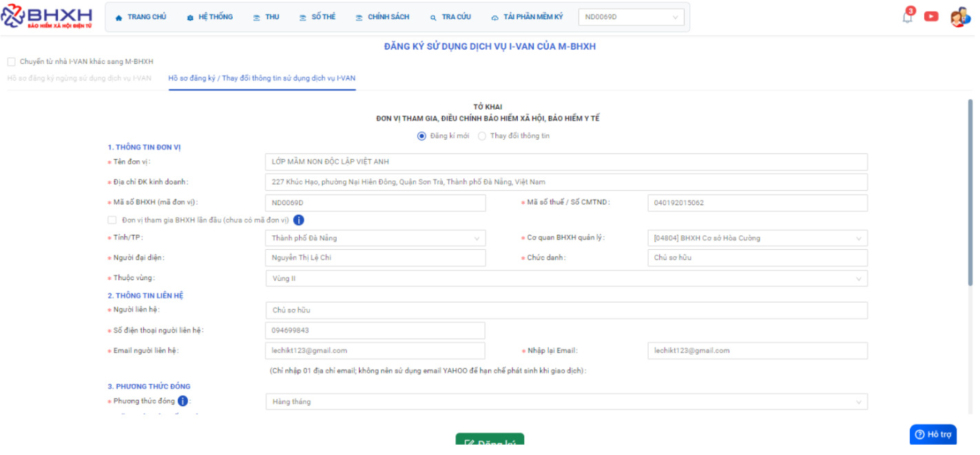Viewport: 980px width, 455px height.
Task: Open the notification bell icon
Action: [x=908, y=17]
